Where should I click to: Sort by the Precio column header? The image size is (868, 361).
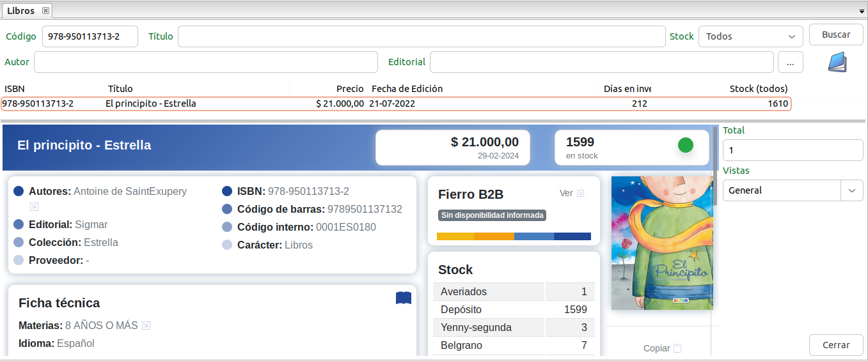[x=350, y=89]
